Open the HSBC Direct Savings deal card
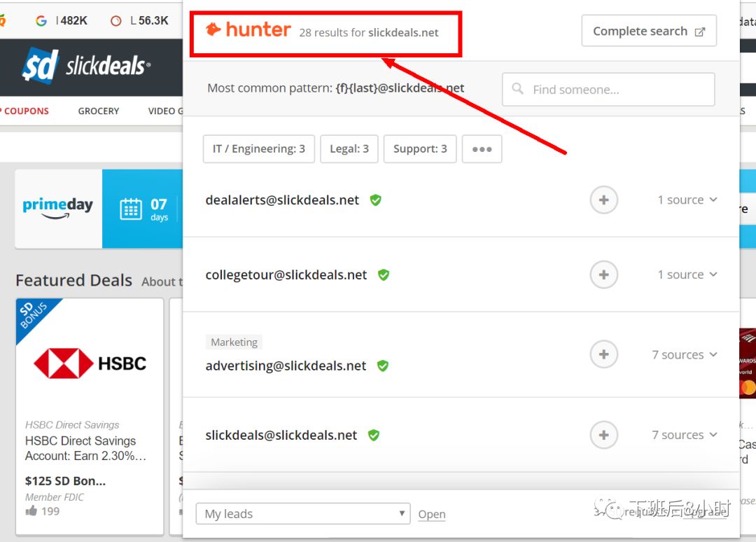Viewport: 756px width, 542px height. point(90,417)
